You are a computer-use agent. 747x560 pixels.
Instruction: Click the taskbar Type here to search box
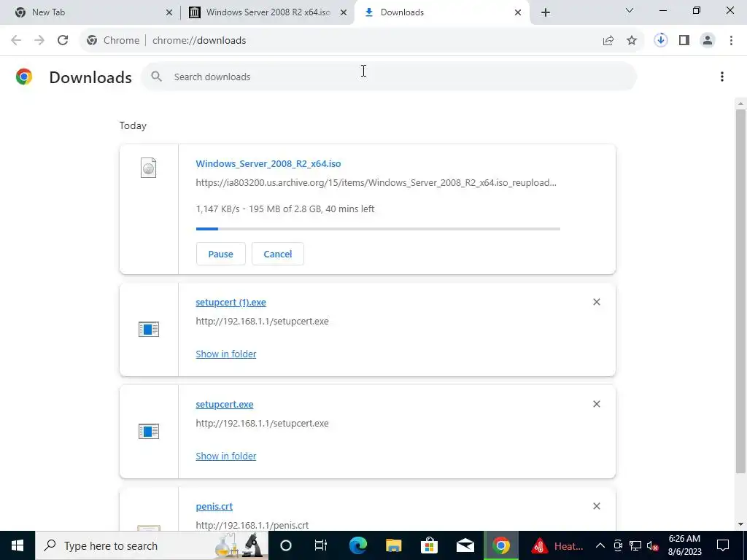coord(152,545)
